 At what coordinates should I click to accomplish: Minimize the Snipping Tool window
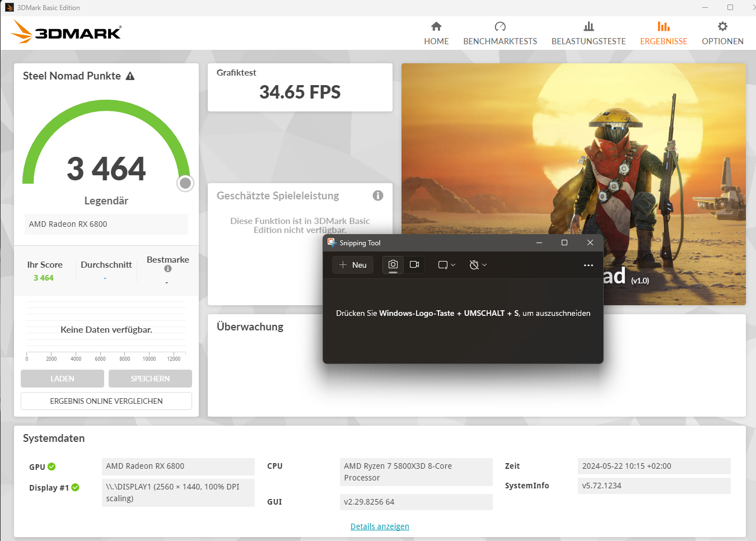(x=539, y=242)
